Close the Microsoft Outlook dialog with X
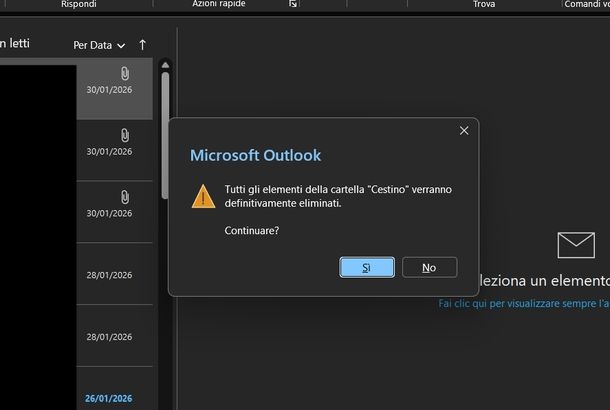The image size is (610, 410). click(x=464, y=131)
